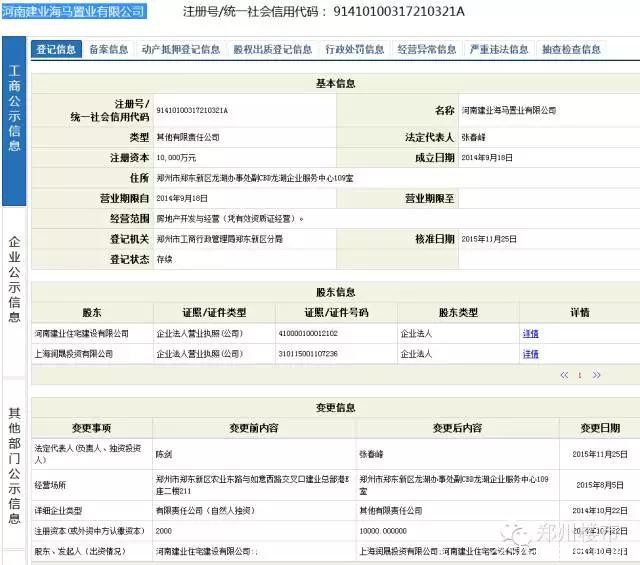Switch to the 抽查检查信息 tab
Image resolution: width=640 pixels, height=565 pixels.
tap(571, 50)
